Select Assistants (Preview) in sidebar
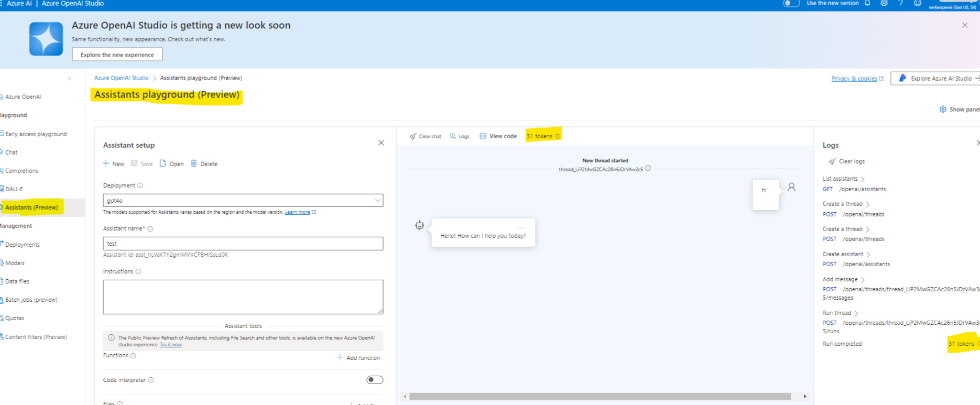 point(31,207)
